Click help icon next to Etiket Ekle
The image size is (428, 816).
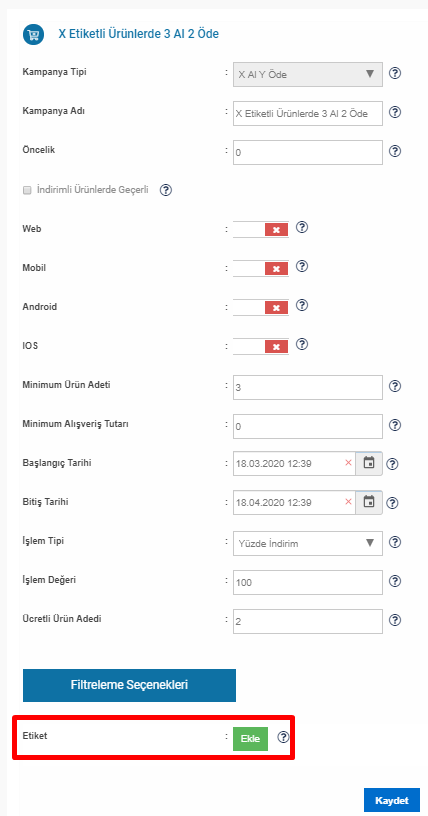283,737
